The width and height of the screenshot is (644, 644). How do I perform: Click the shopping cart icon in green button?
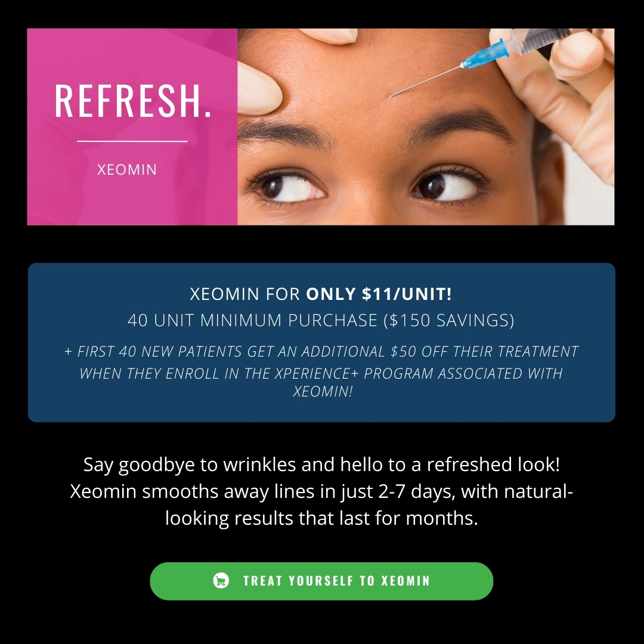tap(221, 580)
